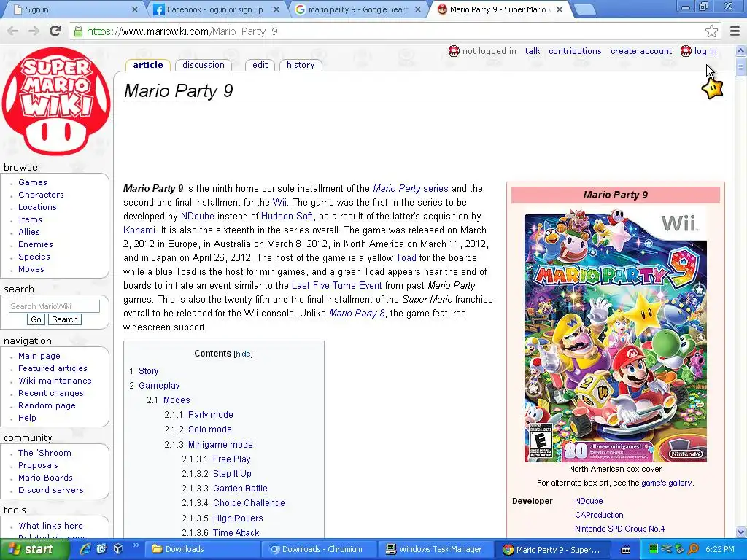Click the green monitor tray icon

tap(653, 549)
